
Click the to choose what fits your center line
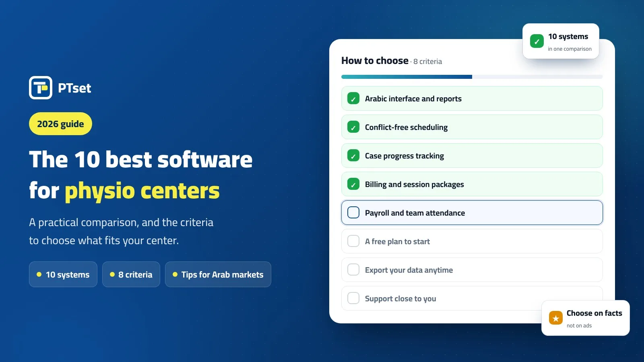[x=104, y=241]
